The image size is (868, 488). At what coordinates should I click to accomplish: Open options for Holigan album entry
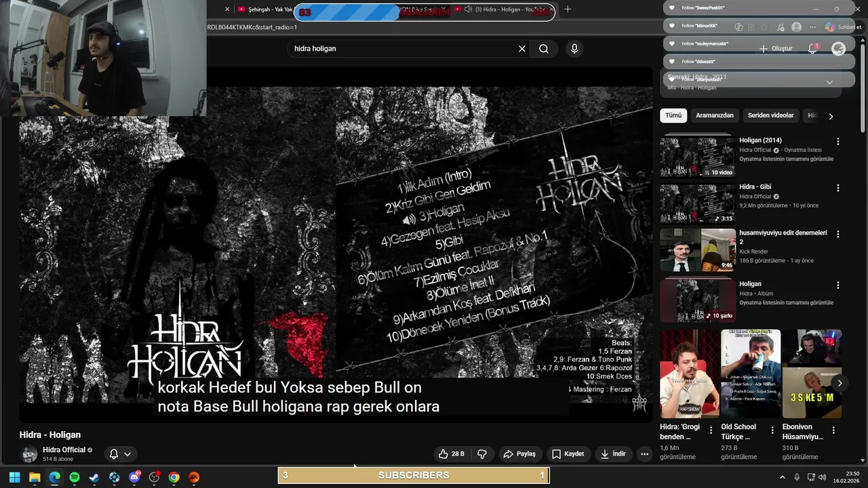(x=838, y=285)
